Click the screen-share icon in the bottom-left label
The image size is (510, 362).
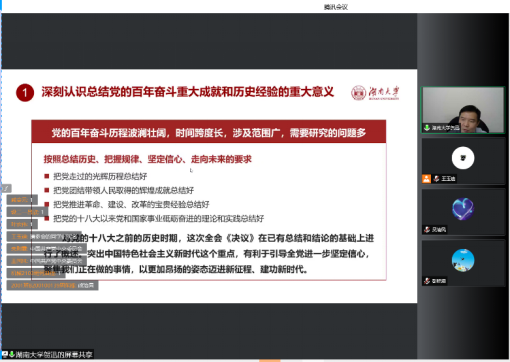point(5,354)
